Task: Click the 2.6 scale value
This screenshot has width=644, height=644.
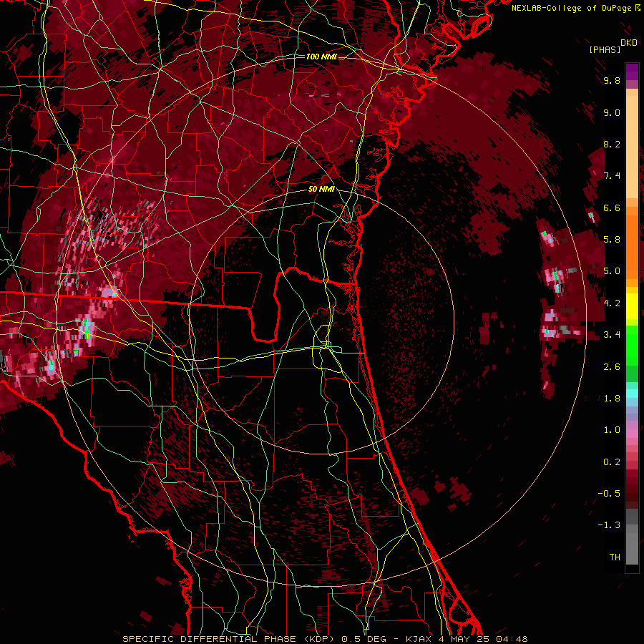Action: (x=612, y=367)
